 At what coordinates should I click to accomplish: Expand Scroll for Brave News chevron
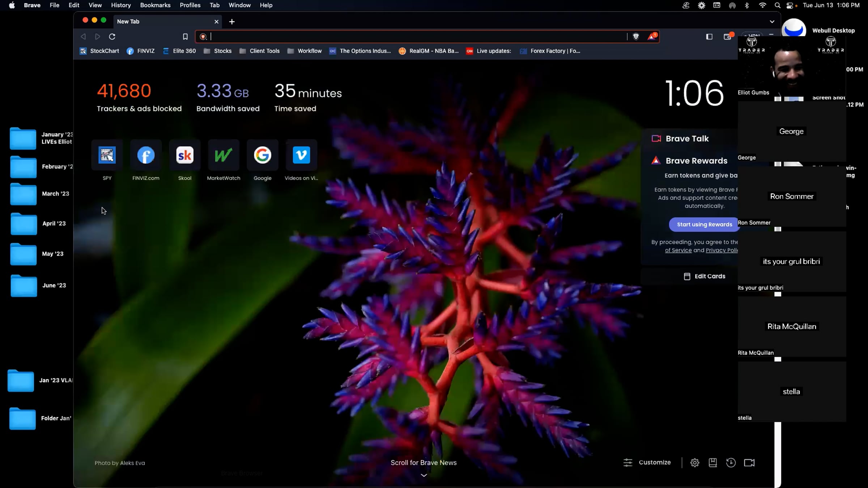point(424,475)
